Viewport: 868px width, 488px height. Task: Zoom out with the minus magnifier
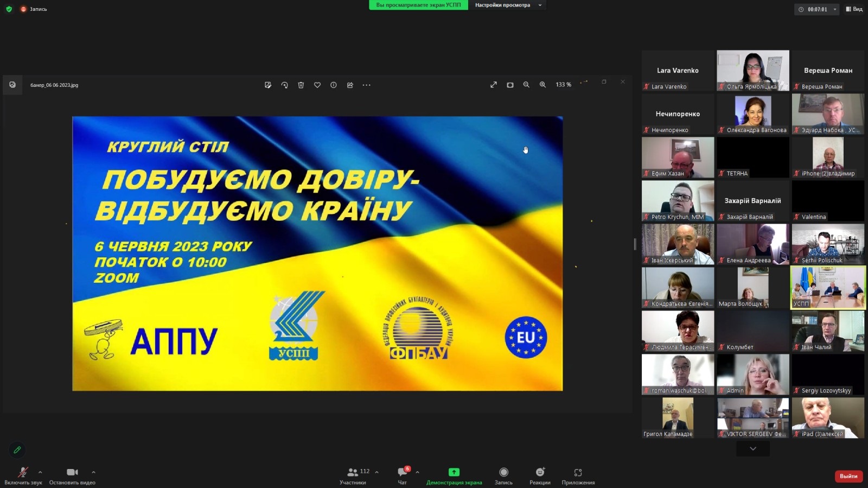click(526, 85)
